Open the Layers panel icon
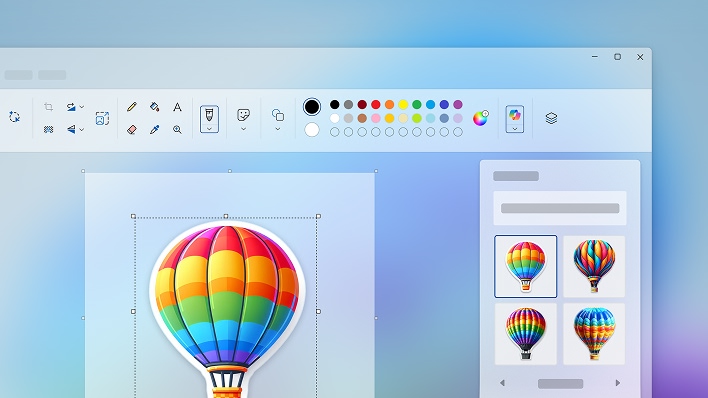 point(551,118)
